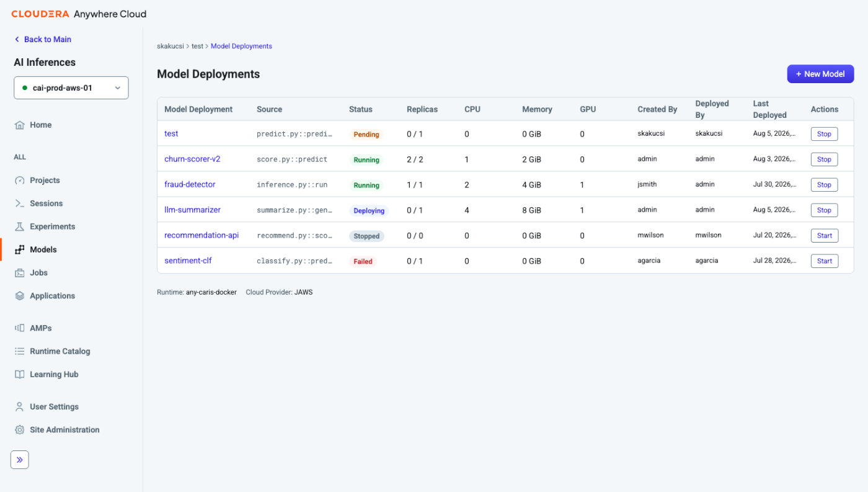This screenshot has height=492, width=868.
Task: Click source text score.py::predict
Action: [292, 159]
